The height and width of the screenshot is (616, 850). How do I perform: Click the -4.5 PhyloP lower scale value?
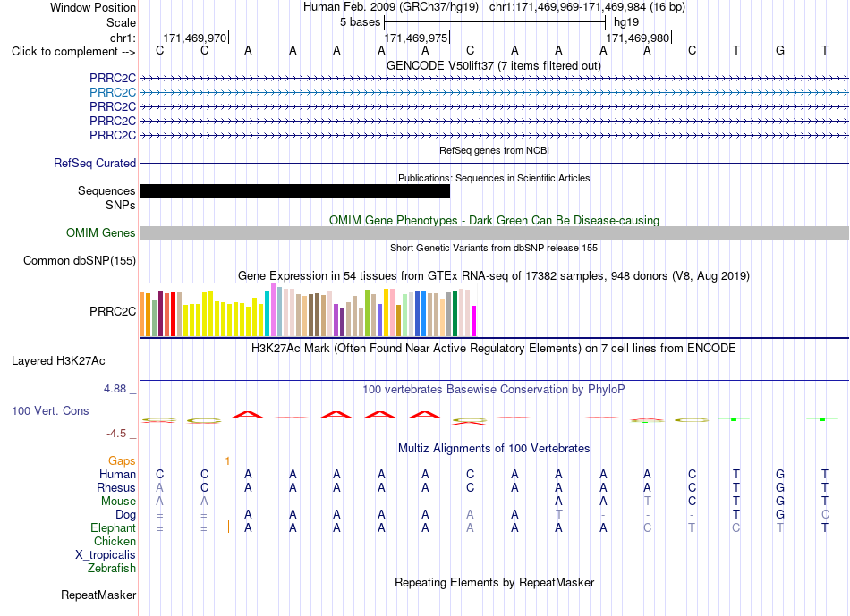116,434
